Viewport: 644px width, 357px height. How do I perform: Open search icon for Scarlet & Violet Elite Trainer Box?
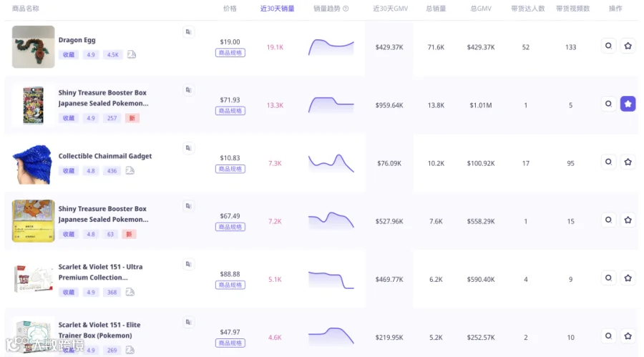point(608,336)
